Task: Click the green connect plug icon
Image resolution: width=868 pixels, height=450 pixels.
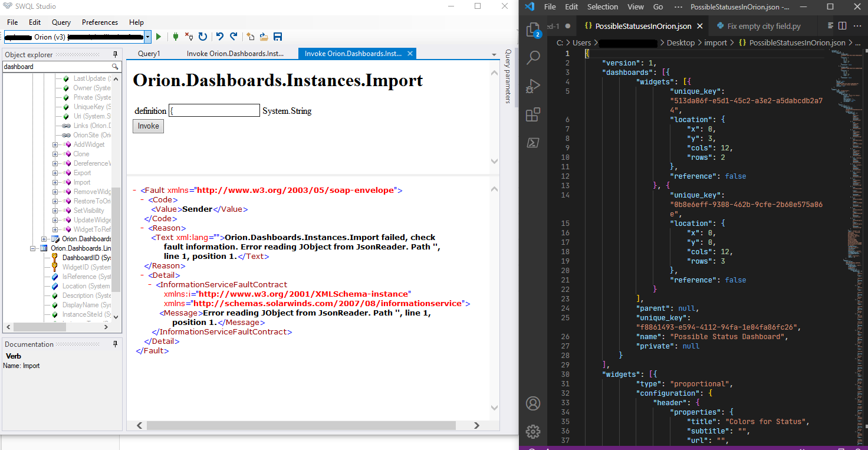Action: pos(175,37)
